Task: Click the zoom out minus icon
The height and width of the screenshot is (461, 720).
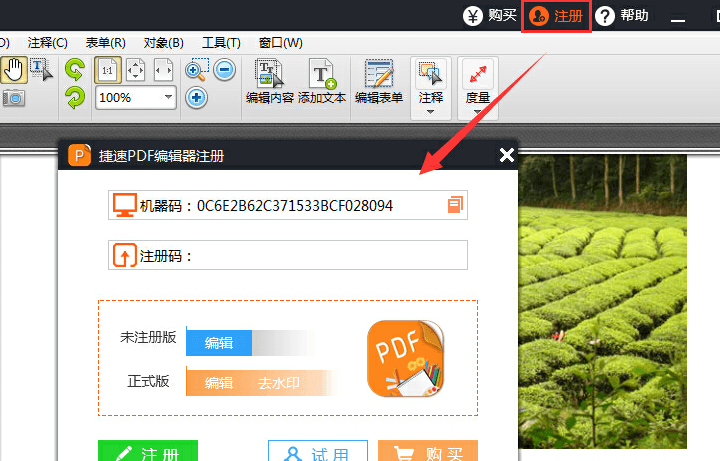Action: 224,70
